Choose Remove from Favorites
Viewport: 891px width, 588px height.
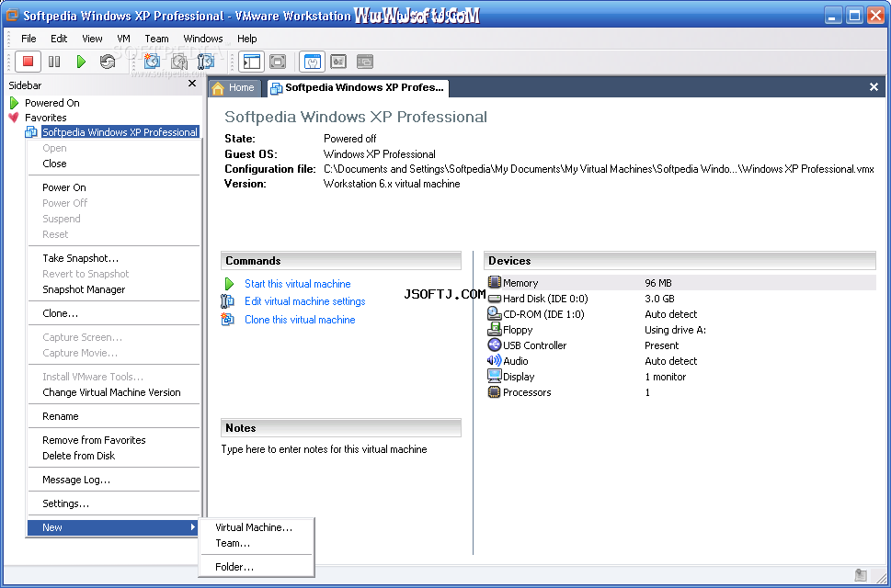[114, 440]
